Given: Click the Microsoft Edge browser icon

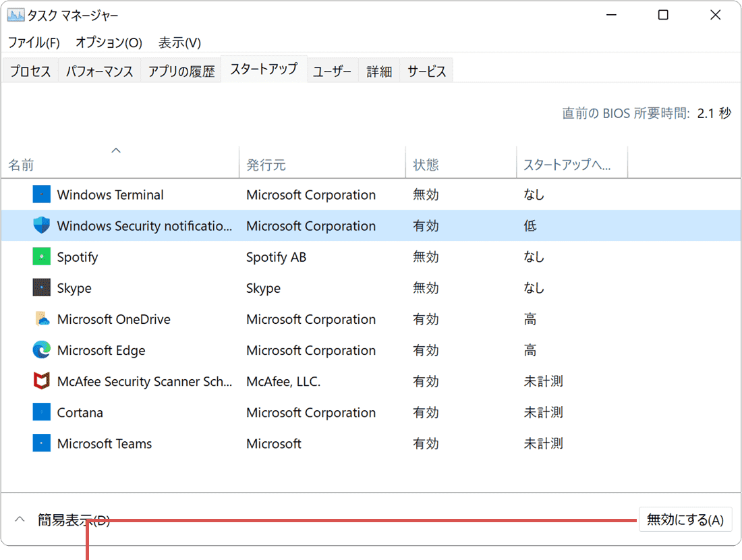Looking at the screenshot, I should pyautogui.click(x=42, y=349).
